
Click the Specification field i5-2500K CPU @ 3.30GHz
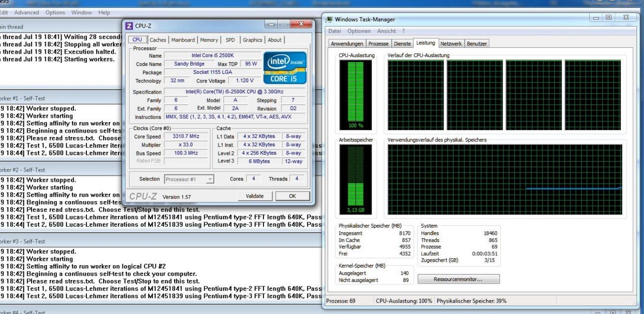coord(234,92)
